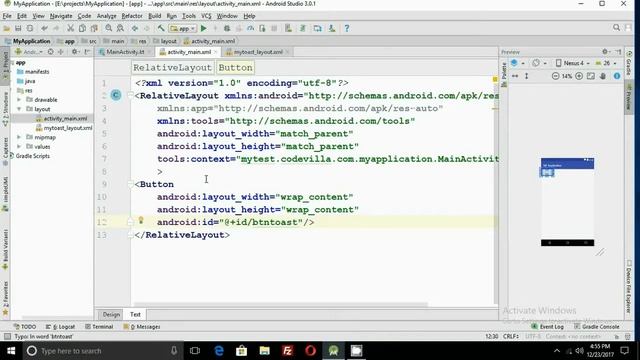
Task: Click the phone layout preview thumbnail
Action: (567, 202)
